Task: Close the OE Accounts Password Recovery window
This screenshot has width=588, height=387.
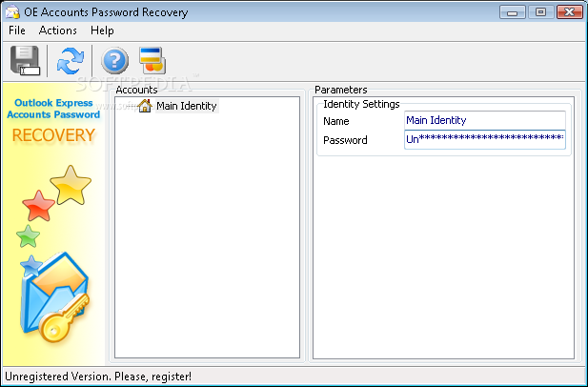Action: [570, 12]
